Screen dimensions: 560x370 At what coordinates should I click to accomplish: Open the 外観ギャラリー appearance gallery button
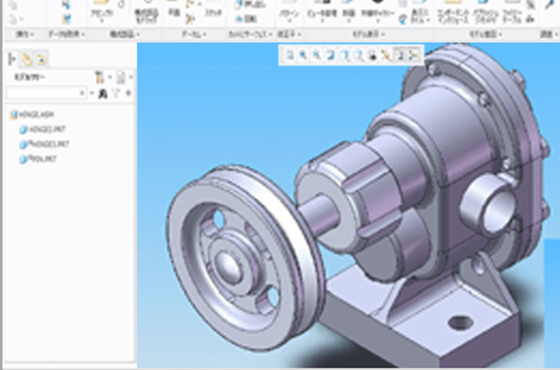click(378, 11)
